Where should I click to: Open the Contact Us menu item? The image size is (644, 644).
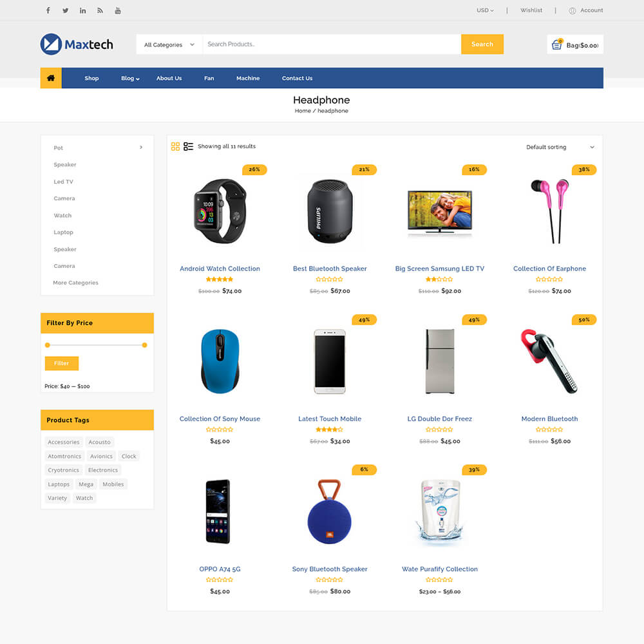[x=297, y=78]
